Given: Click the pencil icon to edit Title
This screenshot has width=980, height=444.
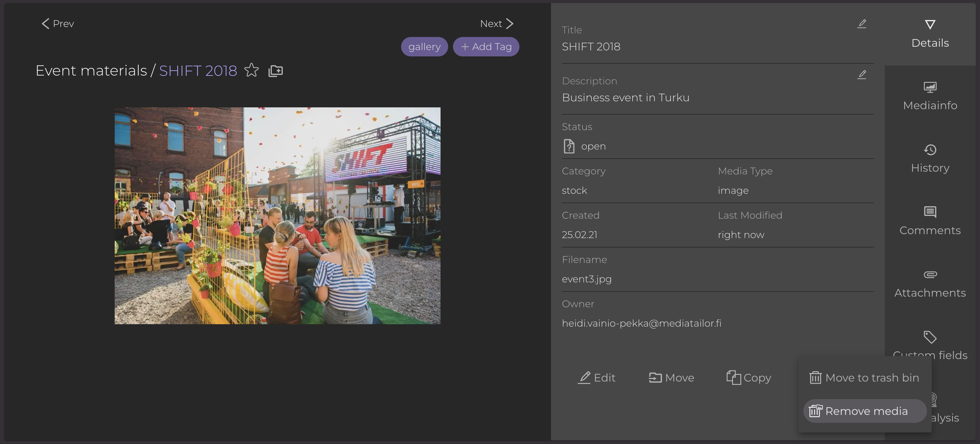Looking at the screenshot, I should [x=862, y=24].
